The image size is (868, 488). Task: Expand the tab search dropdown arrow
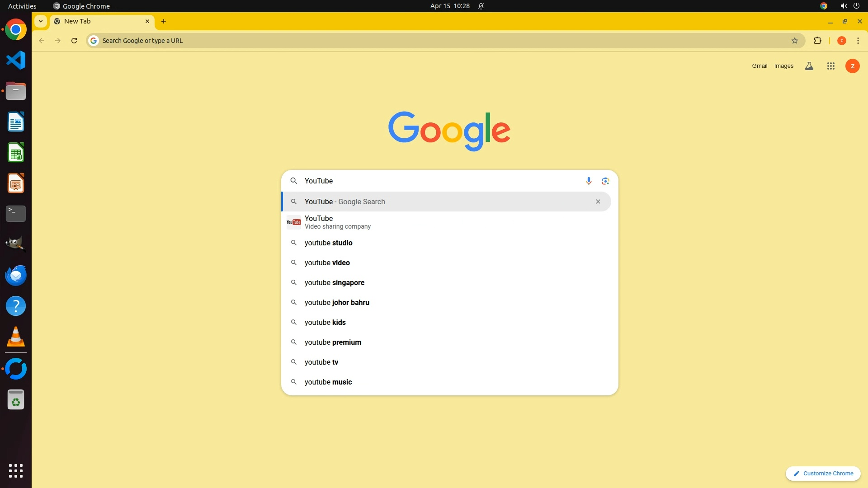(x=41, y=21)
